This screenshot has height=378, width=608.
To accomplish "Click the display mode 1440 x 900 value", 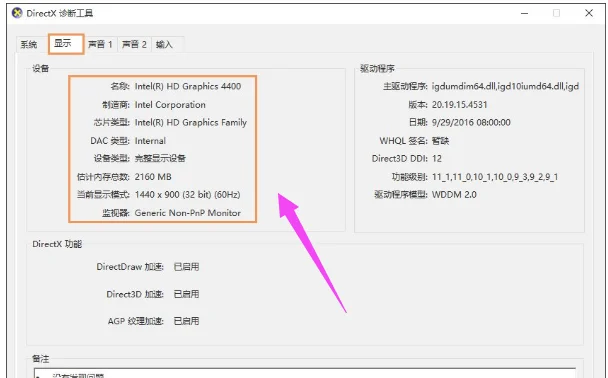I will pyautogui.click(x=187, y=195).
